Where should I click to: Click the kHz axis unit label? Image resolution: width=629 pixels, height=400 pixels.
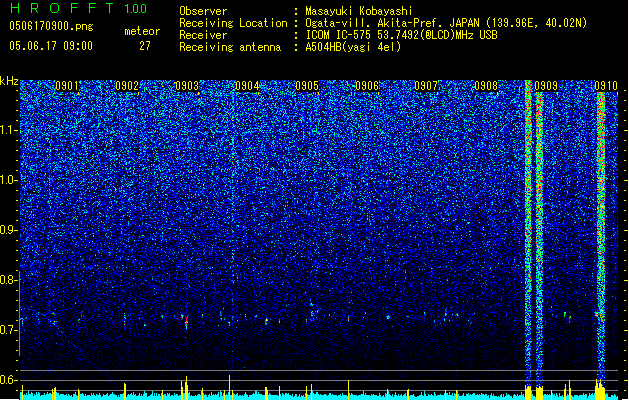pos(9,81)
